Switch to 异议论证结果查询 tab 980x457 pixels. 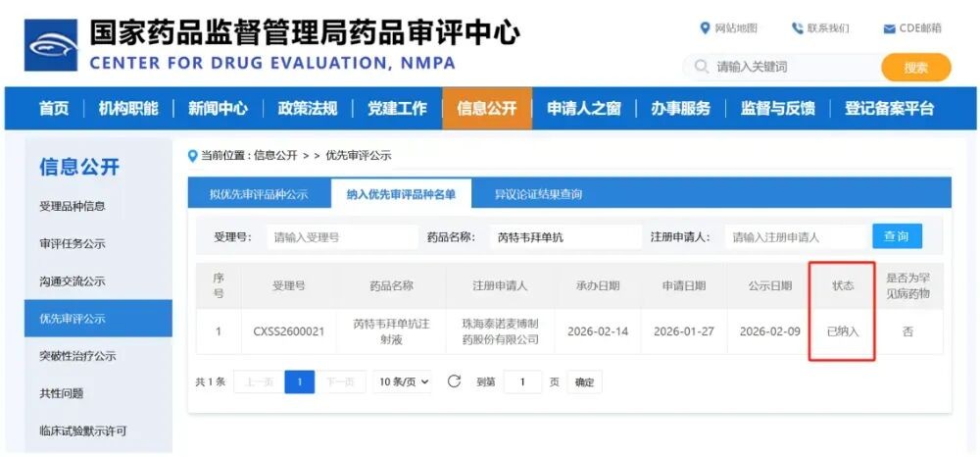(538, 194)
